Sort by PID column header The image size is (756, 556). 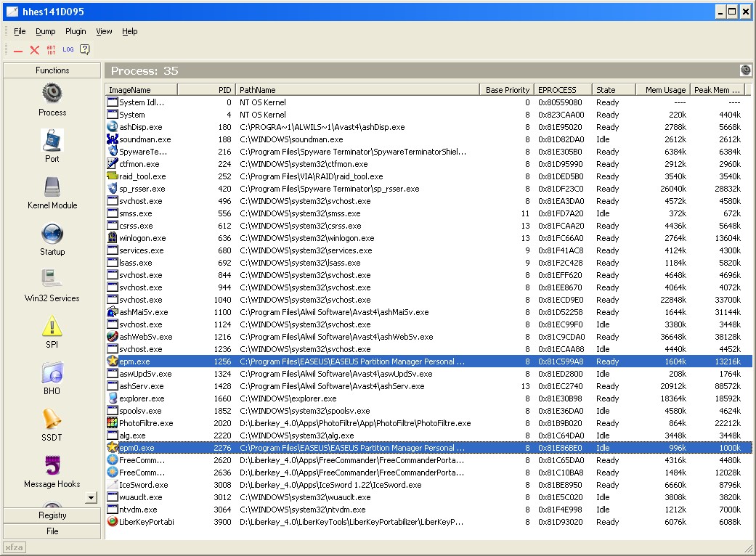(x=206, y=89)
